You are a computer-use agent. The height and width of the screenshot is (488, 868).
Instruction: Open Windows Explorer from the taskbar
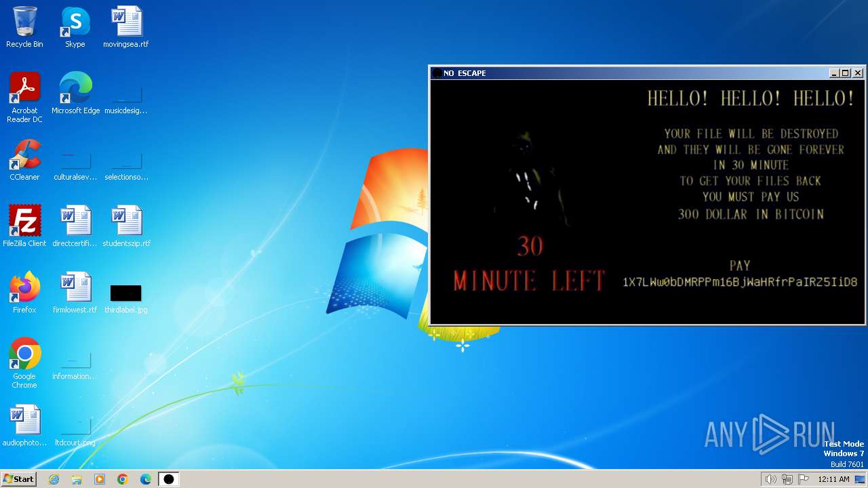(77, 479)
